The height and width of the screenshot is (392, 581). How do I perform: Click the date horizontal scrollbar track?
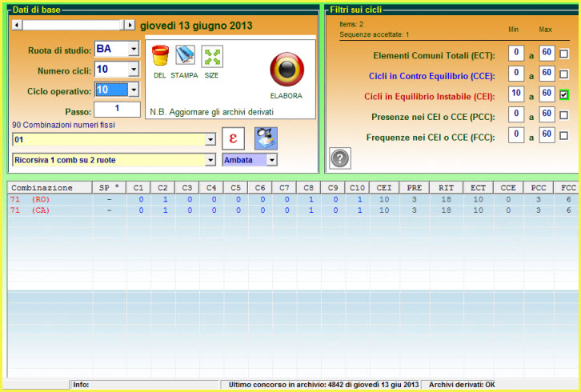[x=74, y=25]
